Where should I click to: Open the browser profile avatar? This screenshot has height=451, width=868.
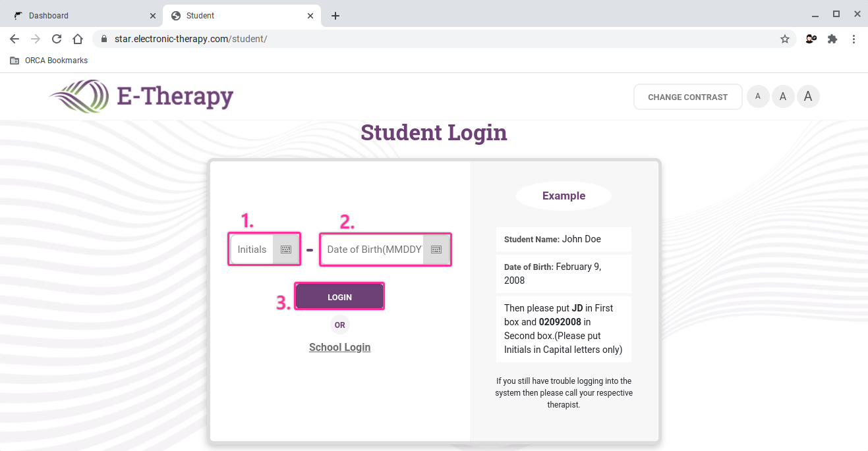811,39
